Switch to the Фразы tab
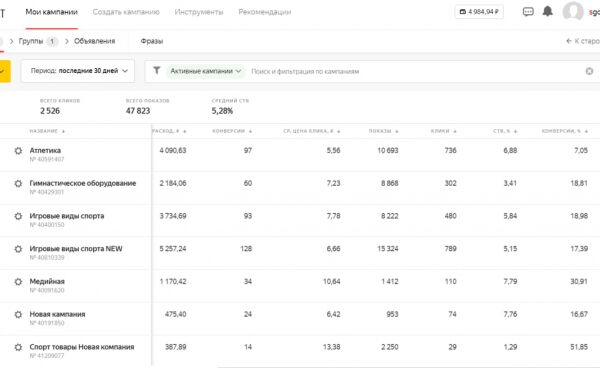Image resolution: width=600 pixels, height=368 pixels. (152, 41)
